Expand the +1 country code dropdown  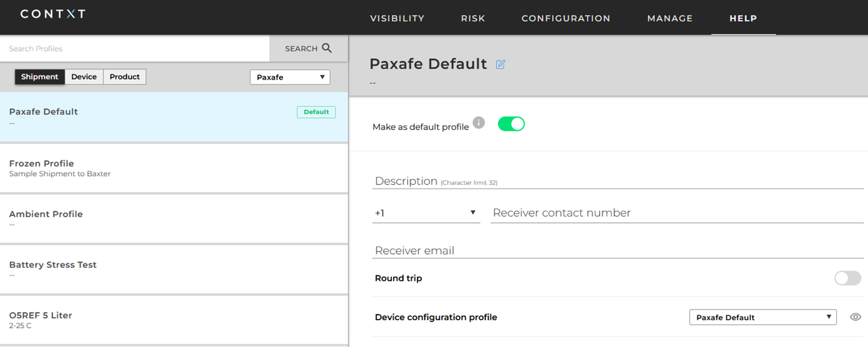426,213
